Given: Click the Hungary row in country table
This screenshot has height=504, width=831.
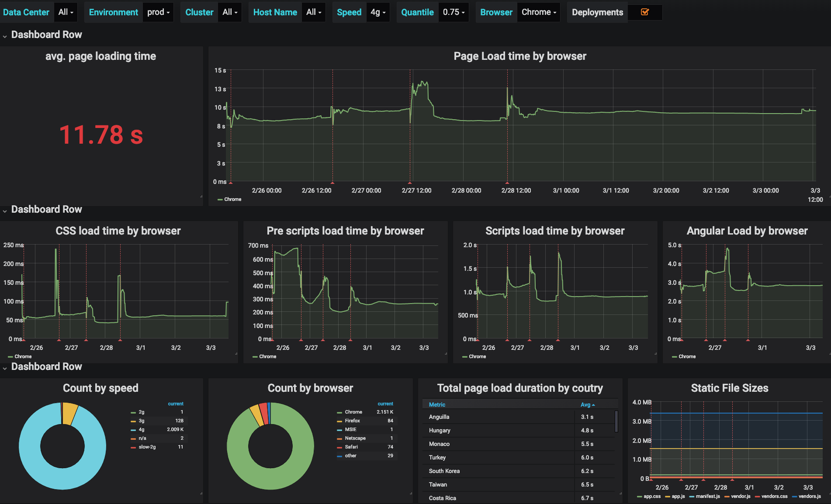Looking at the screenshot, I should [x=518, y=430].
